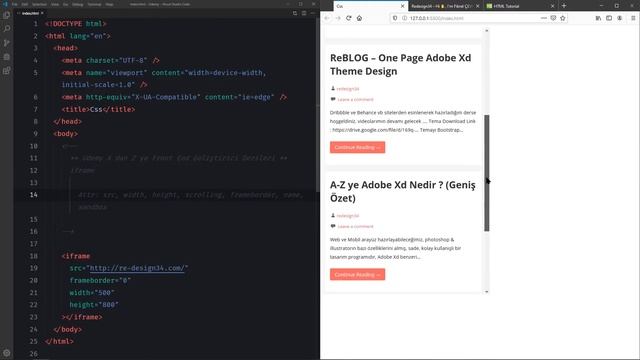Open the Firefox Library icon
Image resolution: width=640 pixels, height=360 pixels.
[598, 18]
